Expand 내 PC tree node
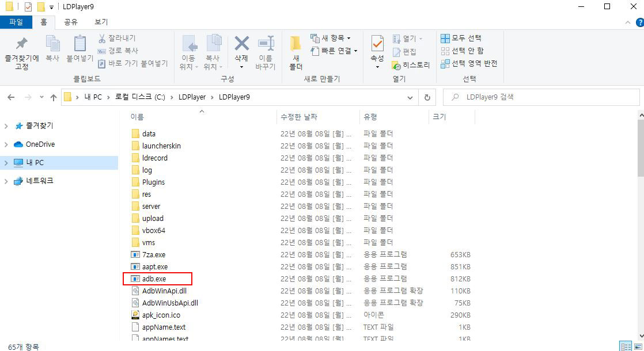This screenshot has height=351, width=644. coord(6,163)
